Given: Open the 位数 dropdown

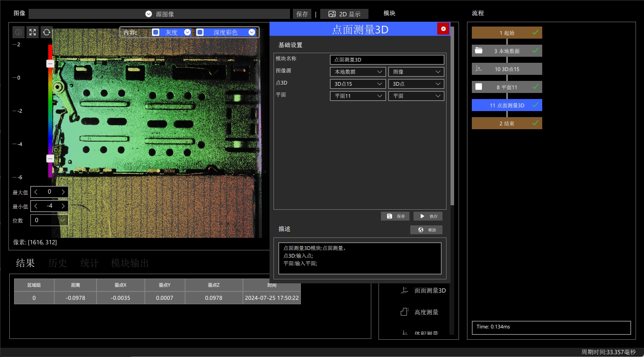Looking at the screenshot, I should pyautogui.click(x=49, y=220).
